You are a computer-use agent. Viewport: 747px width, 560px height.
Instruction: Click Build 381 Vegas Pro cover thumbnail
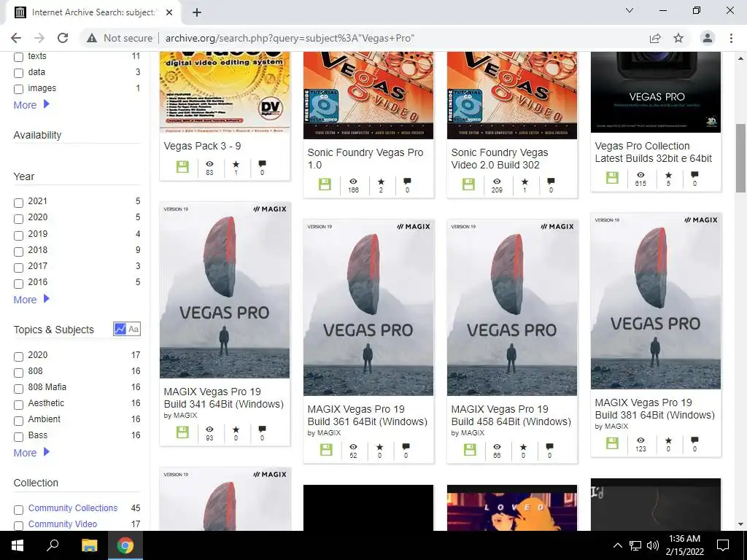tap(656, 301)
